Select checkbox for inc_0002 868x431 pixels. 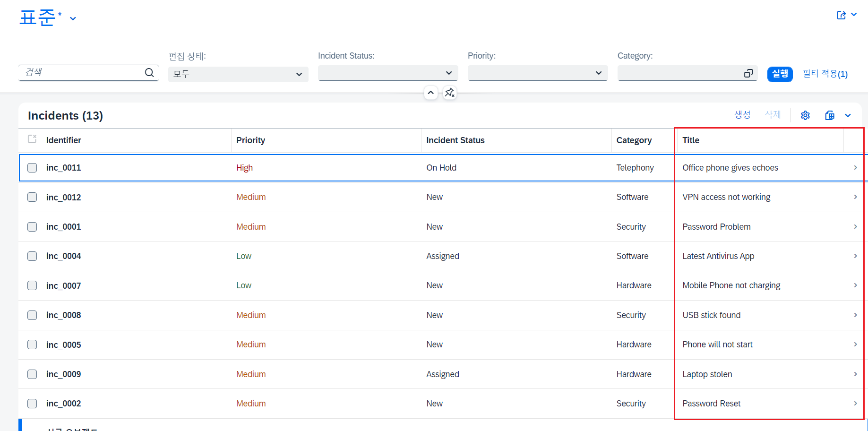[32, 404]
